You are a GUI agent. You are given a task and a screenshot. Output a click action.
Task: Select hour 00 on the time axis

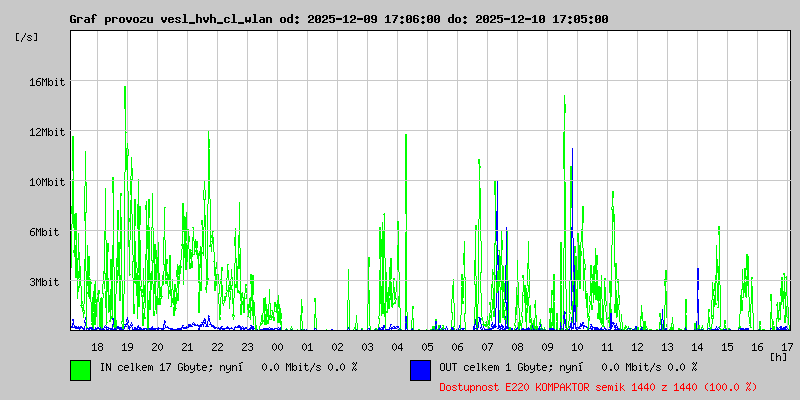click(277, 346)
